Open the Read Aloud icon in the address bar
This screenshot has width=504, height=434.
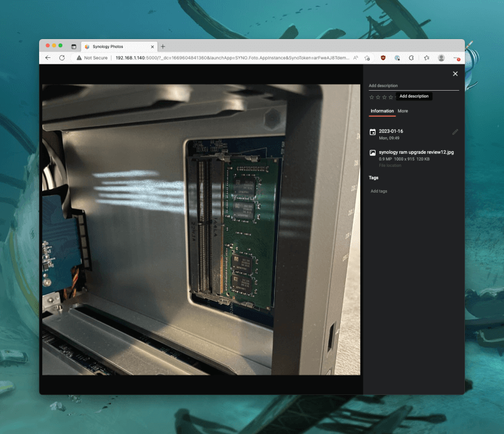(x=355, y=58)
